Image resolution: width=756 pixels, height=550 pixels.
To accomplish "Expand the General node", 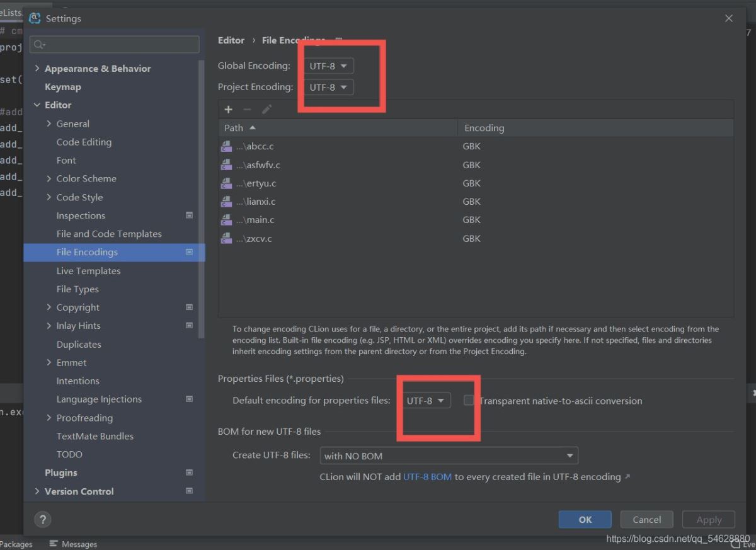I will pos(49,123).
